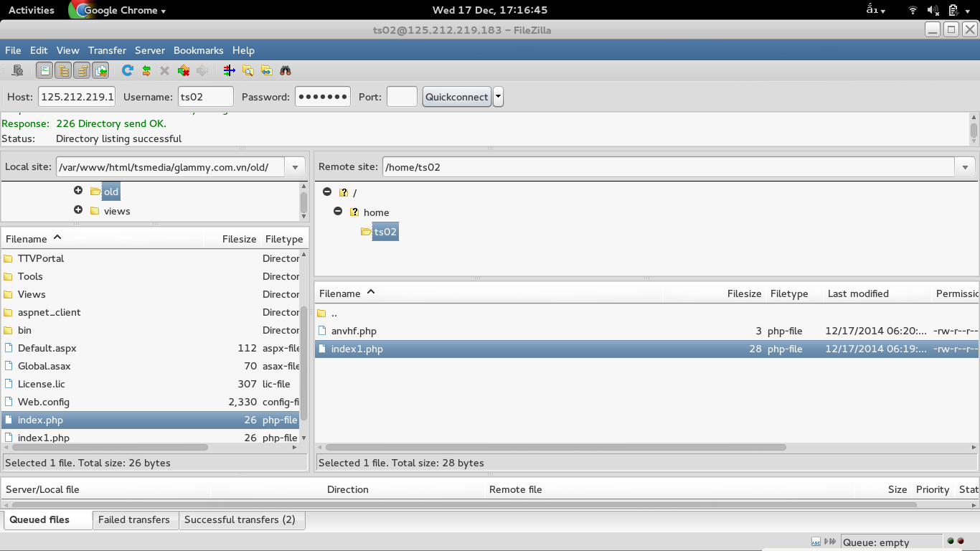
Task: Open recursive file search binoculars icon
Action: click(x=286, y=70)
